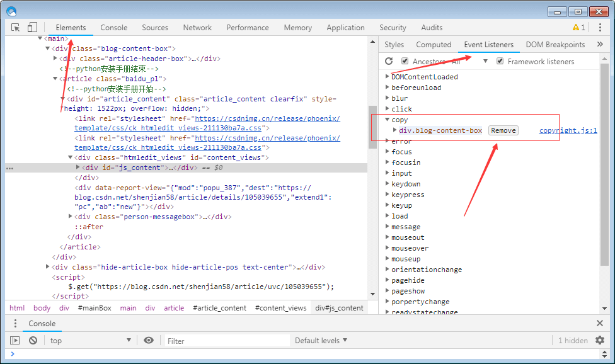Click the yellow warning count icon
This screenshot has width=615, height=364.
tap(578, 27)
